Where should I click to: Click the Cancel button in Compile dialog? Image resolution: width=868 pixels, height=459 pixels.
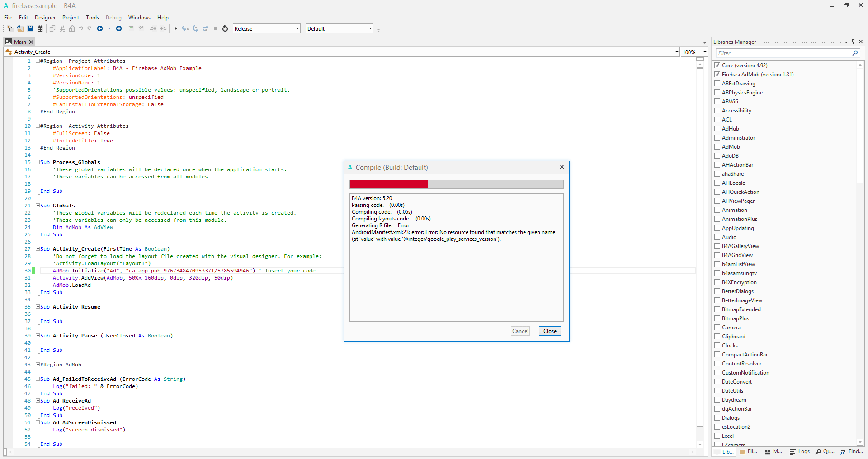520,331
